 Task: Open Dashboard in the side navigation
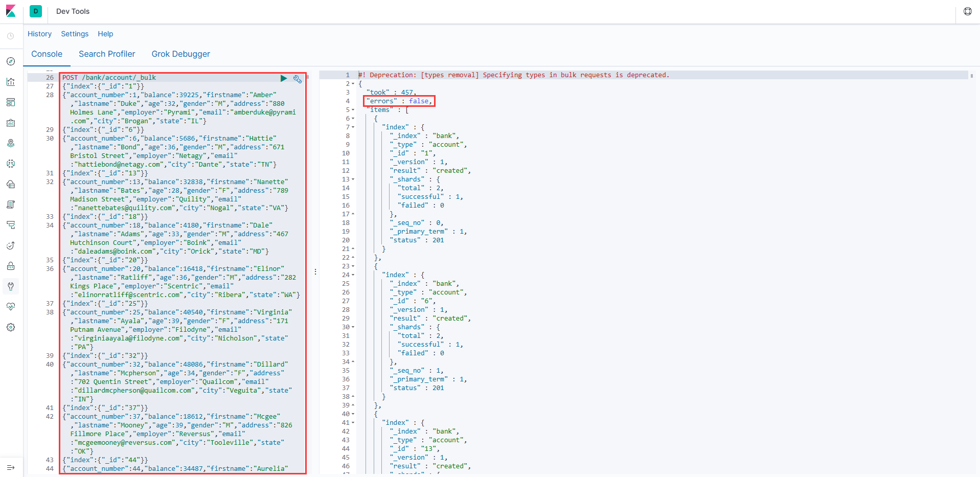pos(11,102)
